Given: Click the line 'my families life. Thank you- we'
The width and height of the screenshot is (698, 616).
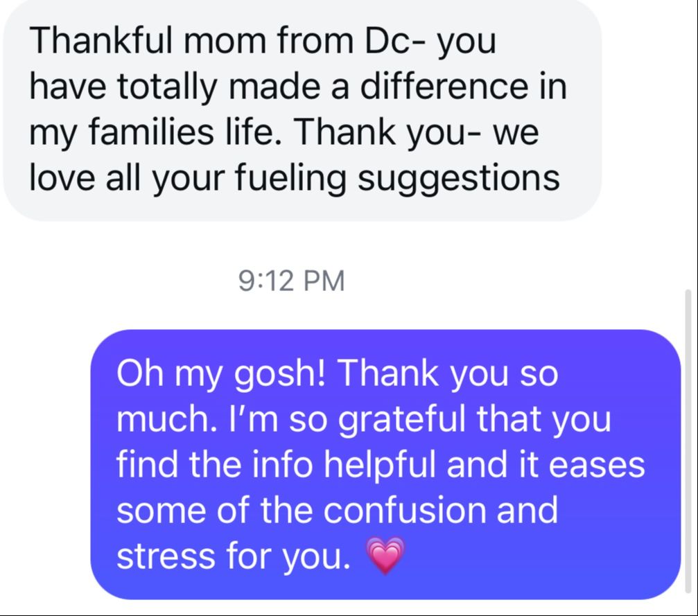Looking at the screenshot, I should 283,132.
